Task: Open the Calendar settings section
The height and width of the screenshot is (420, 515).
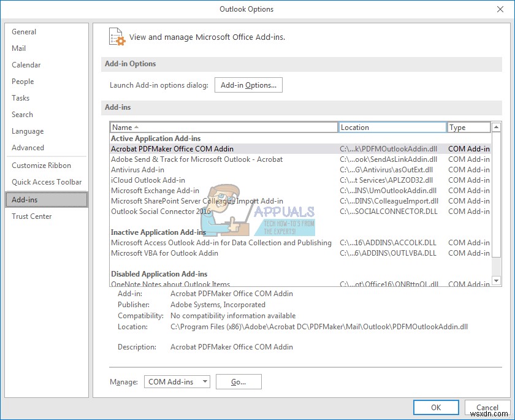Action: pyautogui.click(x=26, y=64)
